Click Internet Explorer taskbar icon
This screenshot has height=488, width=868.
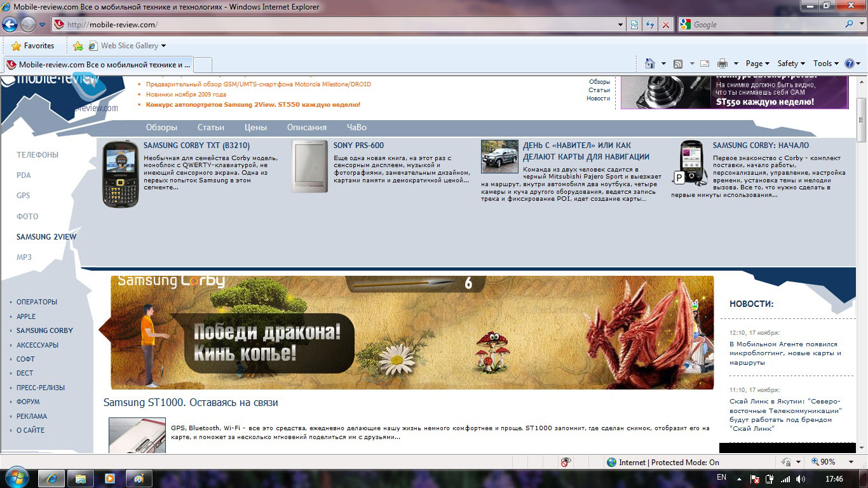point(51,478)
